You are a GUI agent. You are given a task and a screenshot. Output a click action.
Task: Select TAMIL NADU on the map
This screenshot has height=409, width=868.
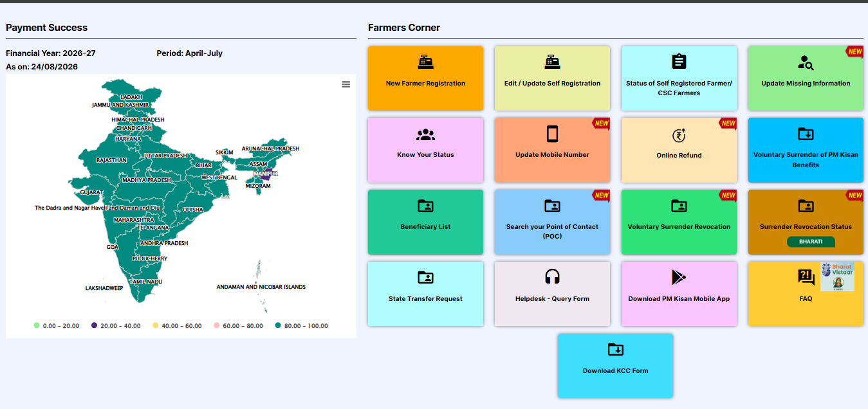[145, 282]
